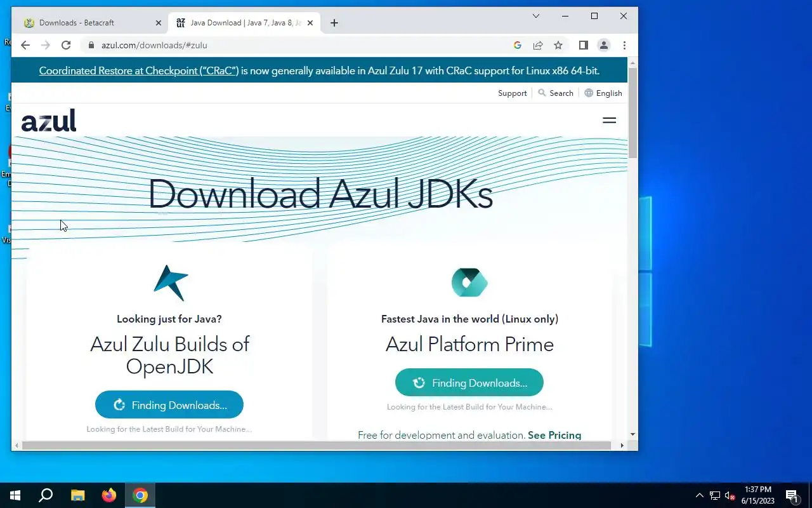The width and height of the screenshot is (812, 508).
Task: Open the Coordinated Restore at Checkpoint link
Action: coord(139,70)
